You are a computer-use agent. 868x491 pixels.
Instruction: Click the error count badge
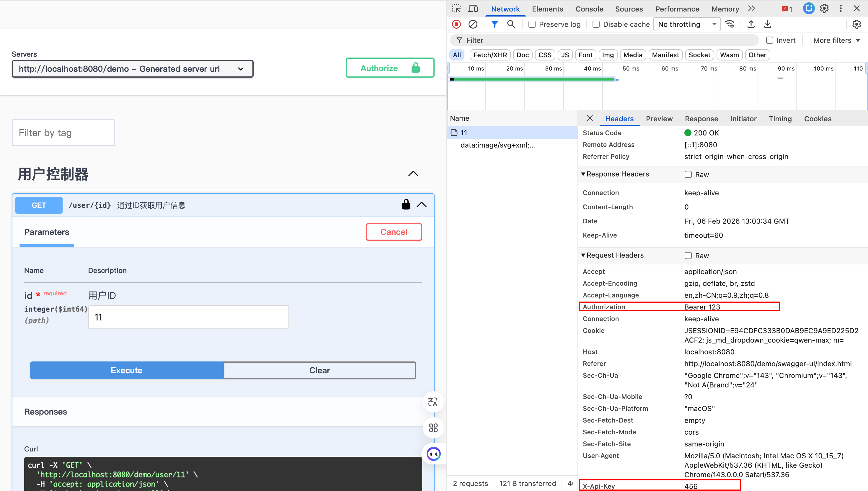click(787, 9)
